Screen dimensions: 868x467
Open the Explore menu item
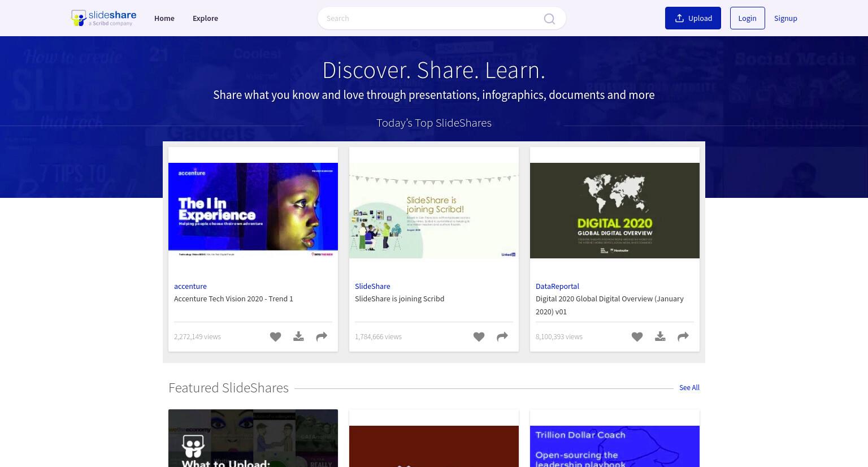(205, 18)
